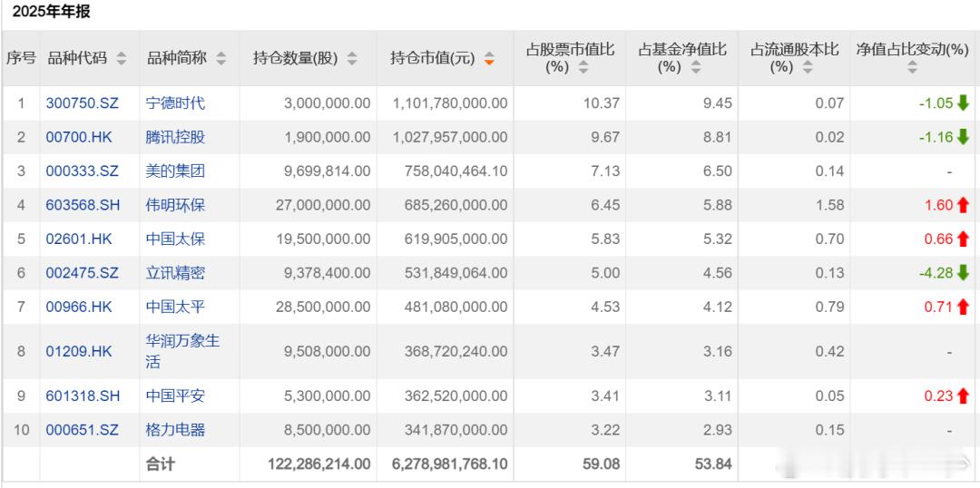Click the 序号 column header
This screenshot has height=488, width=980.
(x=21, y=59)
